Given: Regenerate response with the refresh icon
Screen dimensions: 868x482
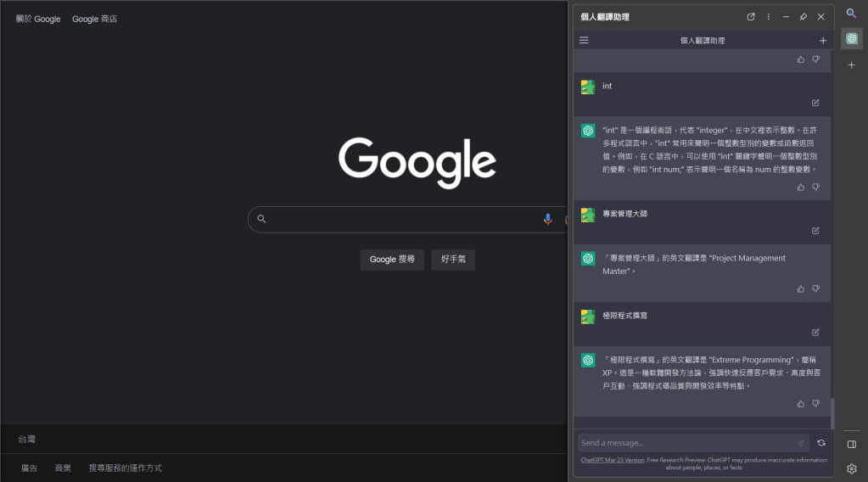Looking at the screenshot, I should 821,443.
